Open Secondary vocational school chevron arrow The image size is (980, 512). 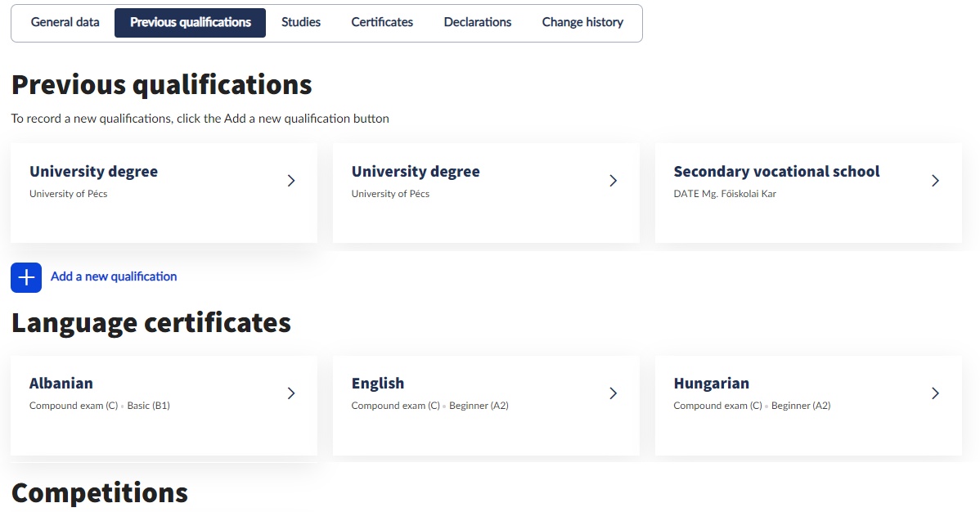coord(936,181)
